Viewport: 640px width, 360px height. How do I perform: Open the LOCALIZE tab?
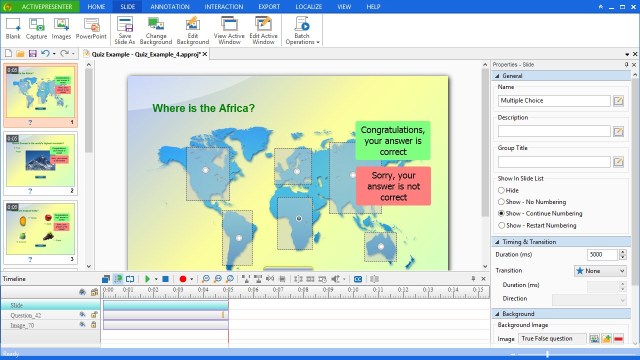pos(309,7)
